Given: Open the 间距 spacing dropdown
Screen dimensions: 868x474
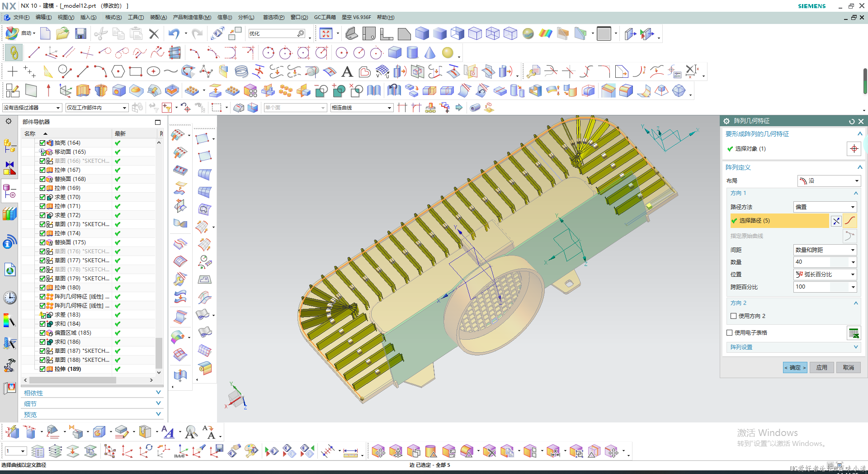Looking at the screenshot, I should [825, 250].
